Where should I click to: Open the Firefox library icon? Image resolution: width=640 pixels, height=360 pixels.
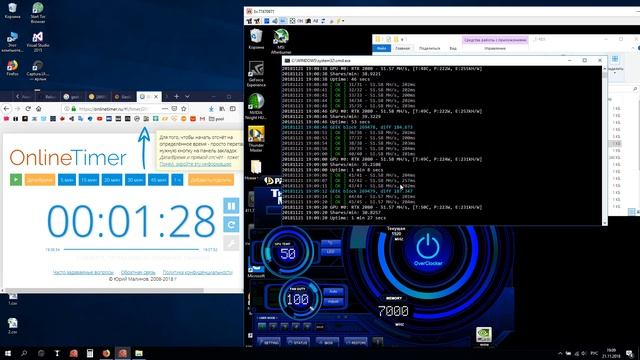(222, 109)
